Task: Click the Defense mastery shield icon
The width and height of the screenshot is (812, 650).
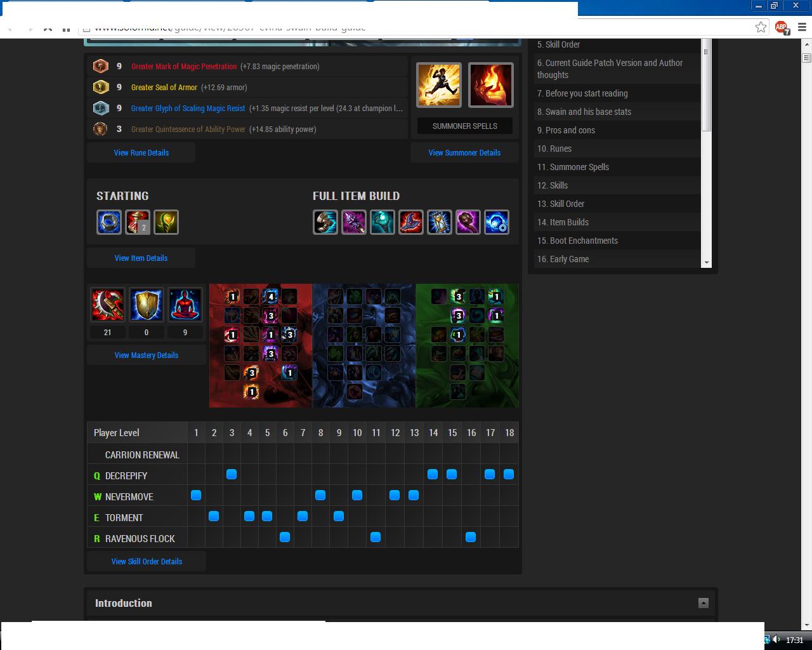Action: click(146, 305)
